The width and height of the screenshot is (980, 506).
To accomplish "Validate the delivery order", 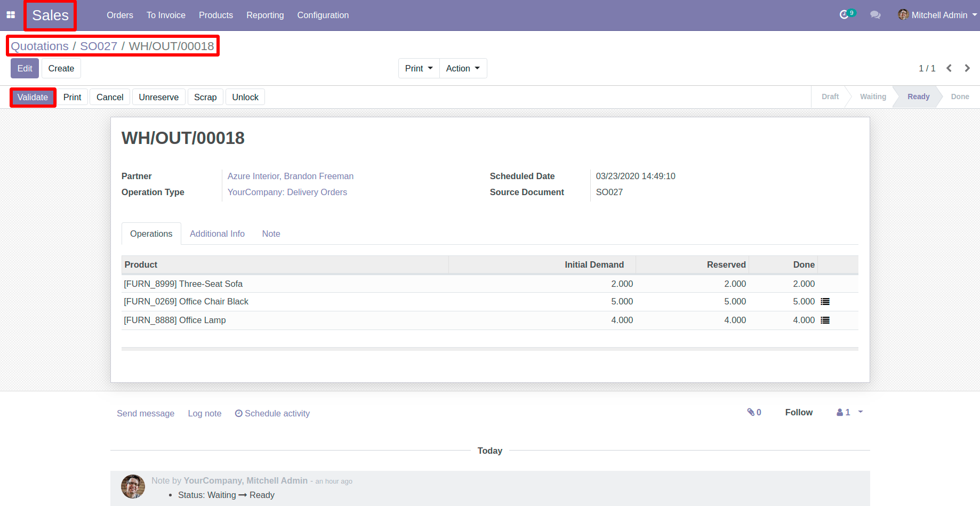I will click(33, 97).
